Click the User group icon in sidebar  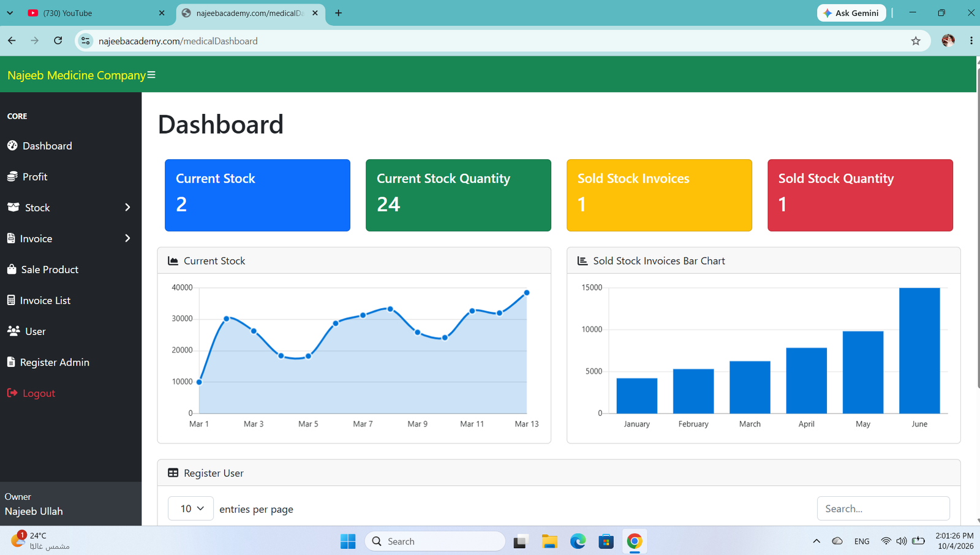13,331
